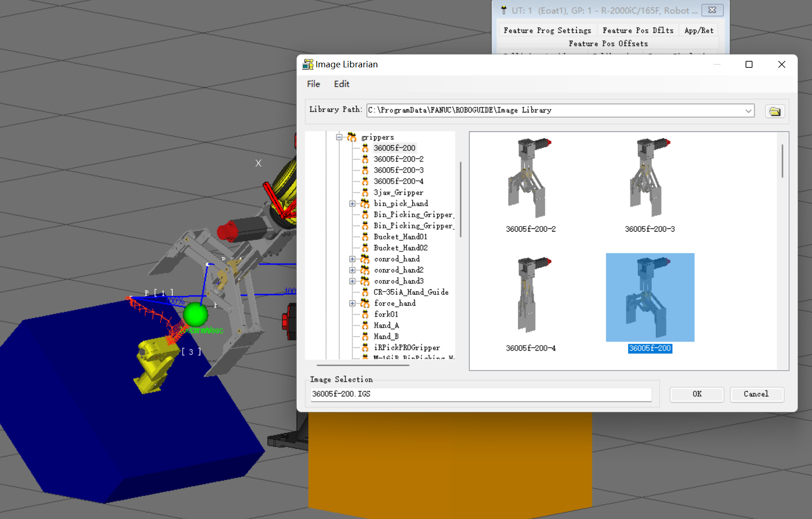Select iRPickPROGripper in the tree
This screenshot has width=812, height=519.
[x=406, y=347]
